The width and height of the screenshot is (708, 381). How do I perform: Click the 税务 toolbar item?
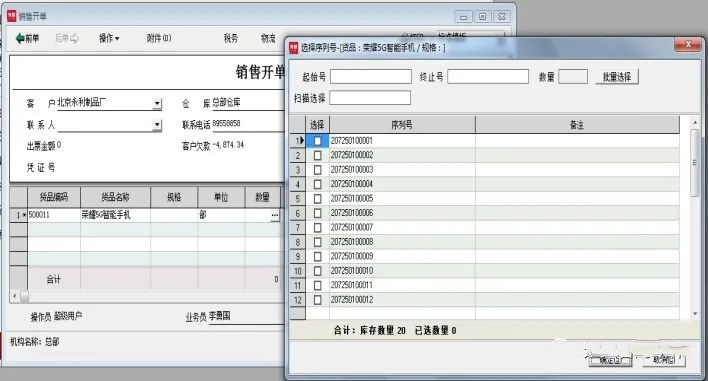click(231, 38)
